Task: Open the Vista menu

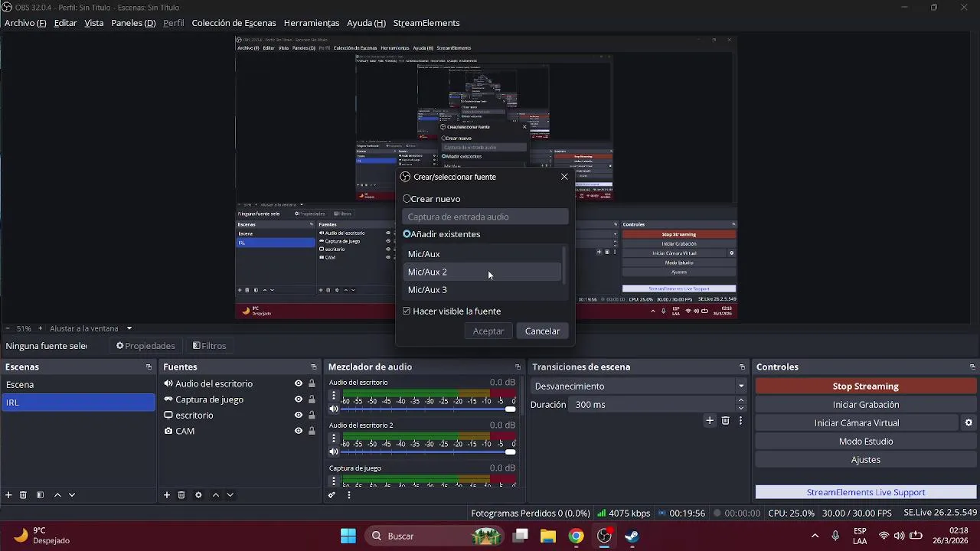Action: [94, 23]
